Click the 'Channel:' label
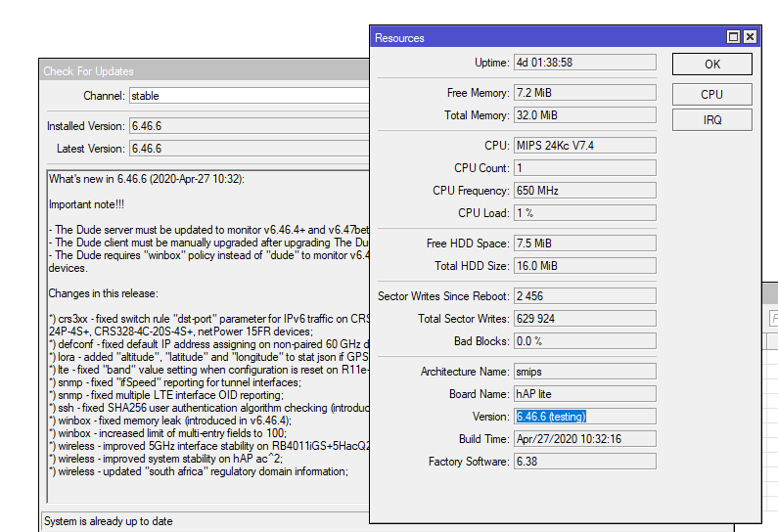778x532 pixels. coord(104,96)
